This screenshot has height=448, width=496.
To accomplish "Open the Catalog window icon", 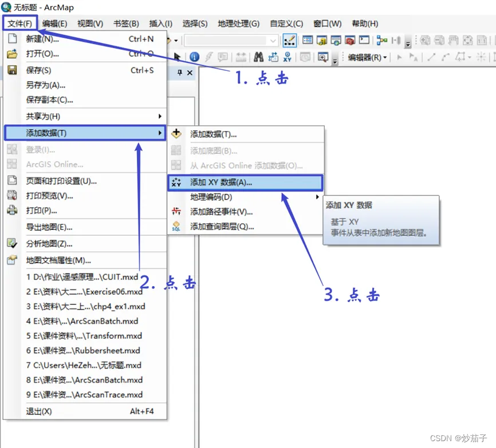I will click(x=322, y=40).
